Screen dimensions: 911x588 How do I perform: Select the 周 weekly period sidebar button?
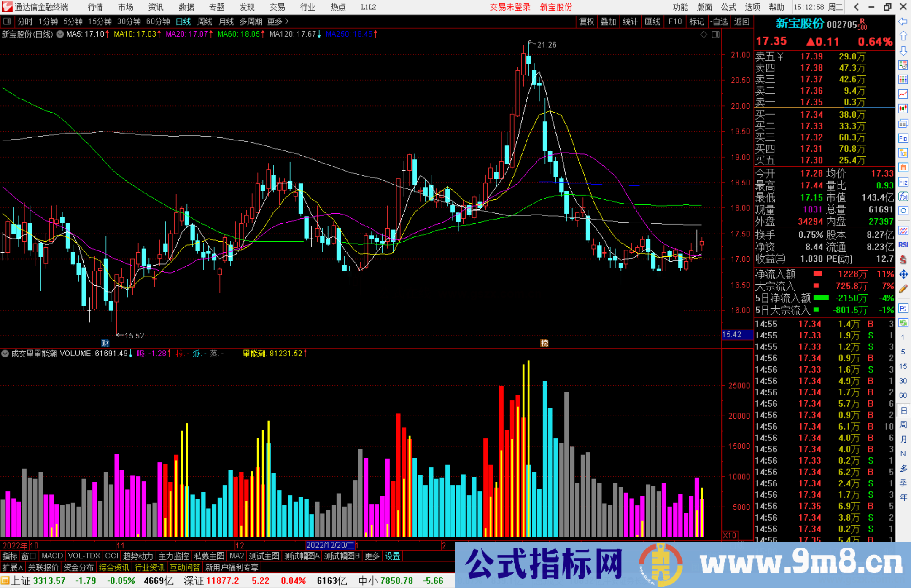(903, 424)
